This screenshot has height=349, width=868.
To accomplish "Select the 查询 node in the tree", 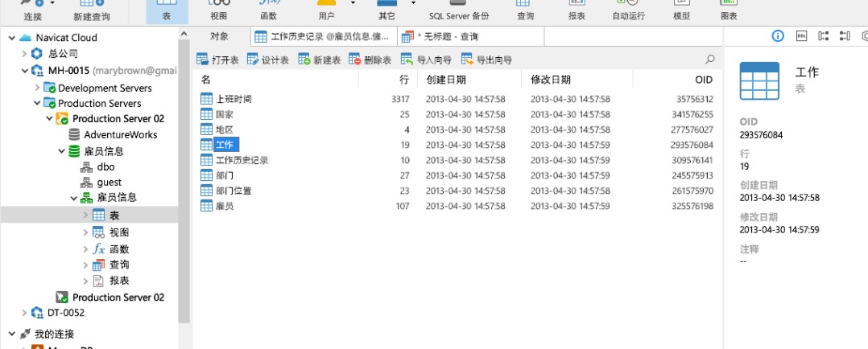I will (x=111, y=265).
